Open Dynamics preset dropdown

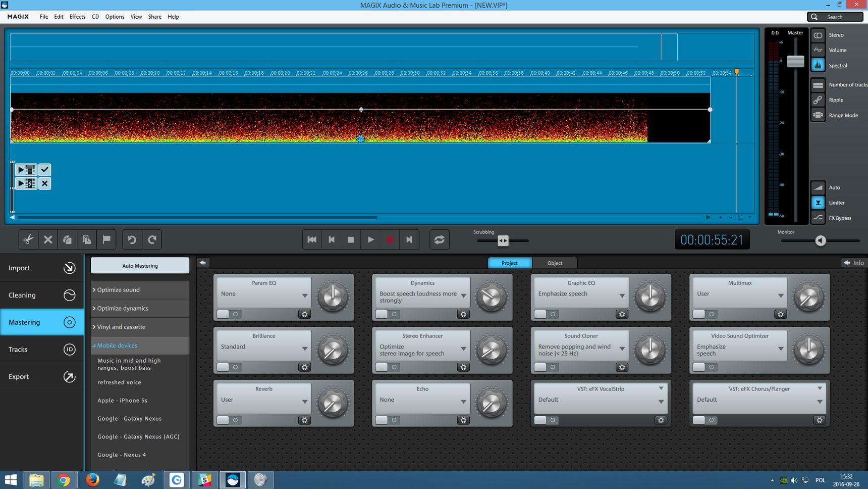pyautogui.click(x=463, y=296)
